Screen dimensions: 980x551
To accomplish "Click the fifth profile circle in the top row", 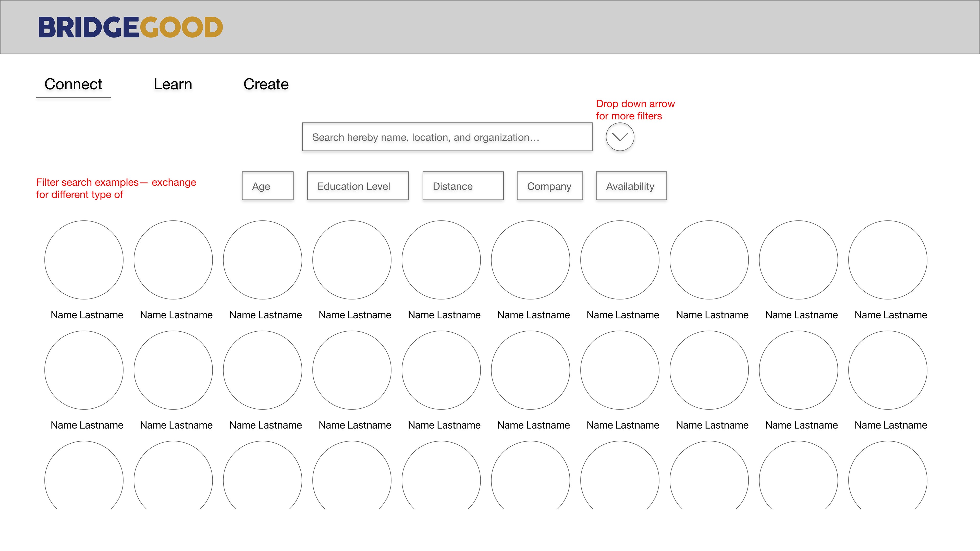I will click(441, 260).
